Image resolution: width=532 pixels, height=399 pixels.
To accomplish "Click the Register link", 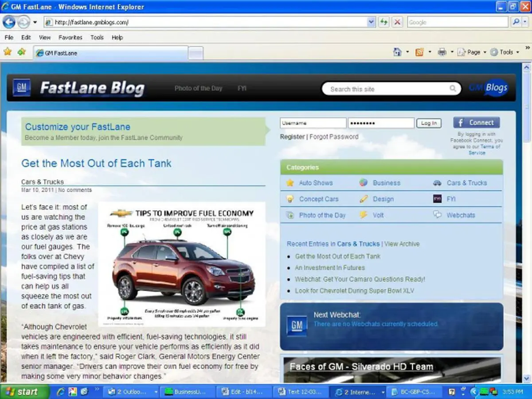I will tap(293, 137).
